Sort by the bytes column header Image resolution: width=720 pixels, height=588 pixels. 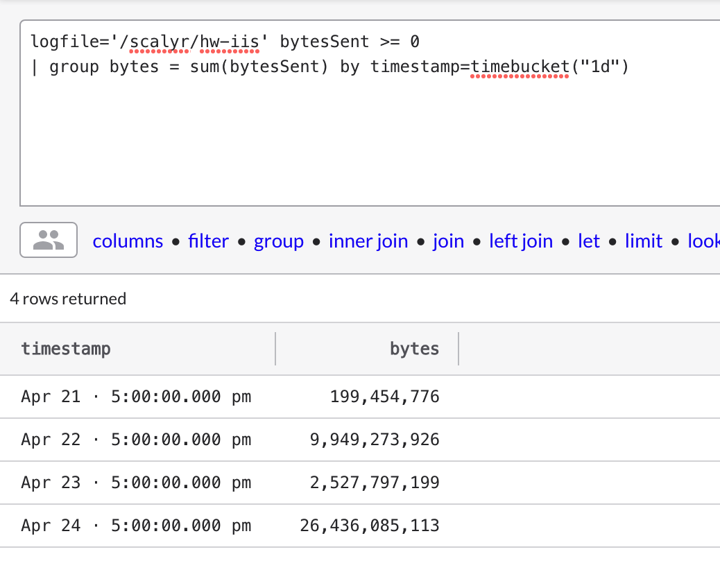point(414,349)
